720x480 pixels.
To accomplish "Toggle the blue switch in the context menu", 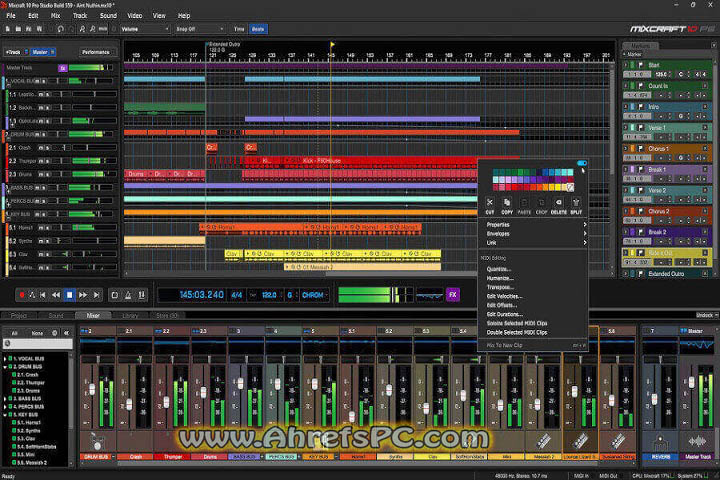I will point(582,163).
